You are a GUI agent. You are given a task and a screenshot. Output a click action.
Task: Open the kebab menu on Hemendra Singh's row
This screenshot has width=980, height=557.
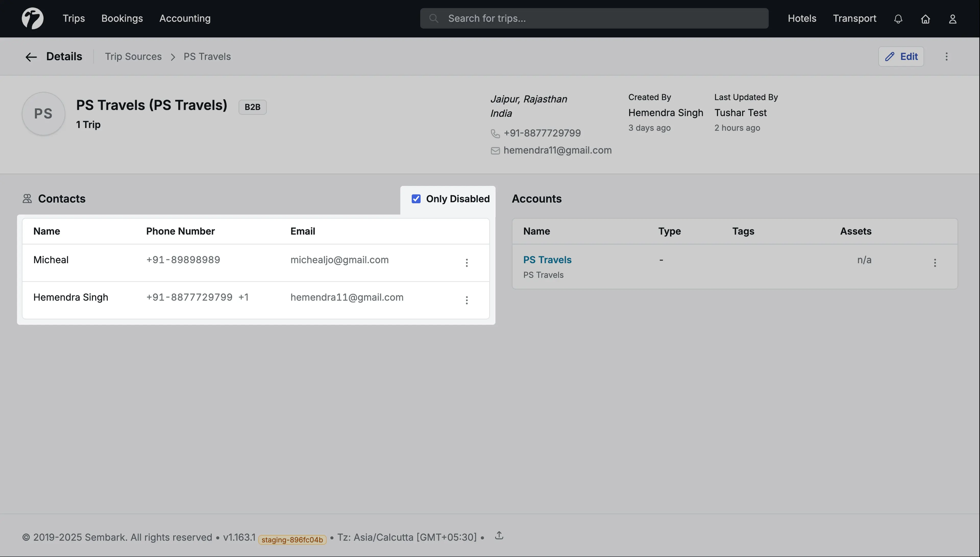pyautogui.click(x=467, y=300)
